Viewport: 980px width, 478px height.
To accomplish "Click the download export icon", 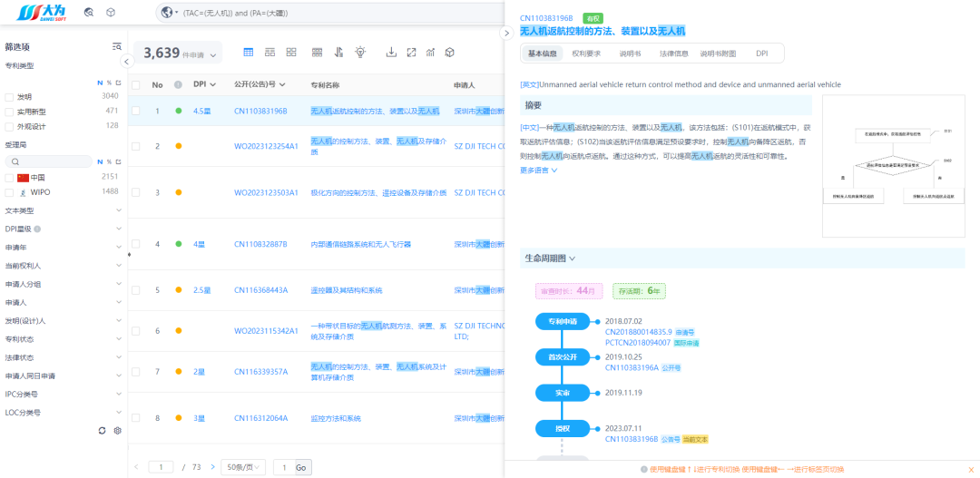I will pos(391,53).
